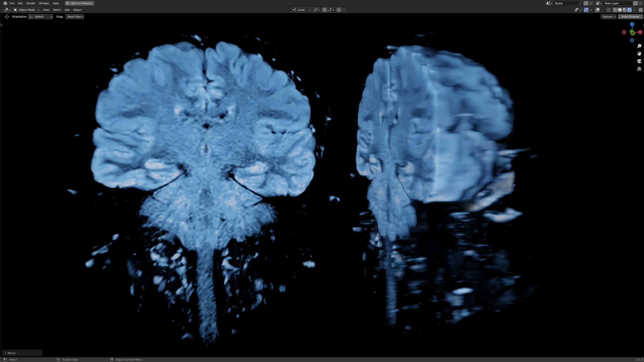Click the Asset Browser button
Viewport: 644px width, 362px height.
[x=630, y=16]
